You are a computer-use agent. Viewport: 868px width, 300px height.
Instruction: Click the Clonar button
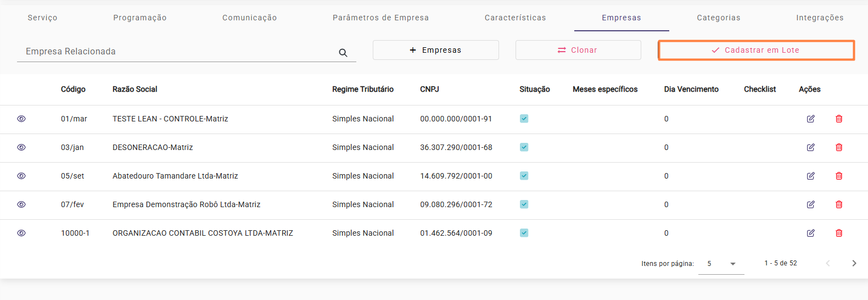pyautogui.click(x=578, y=50)
